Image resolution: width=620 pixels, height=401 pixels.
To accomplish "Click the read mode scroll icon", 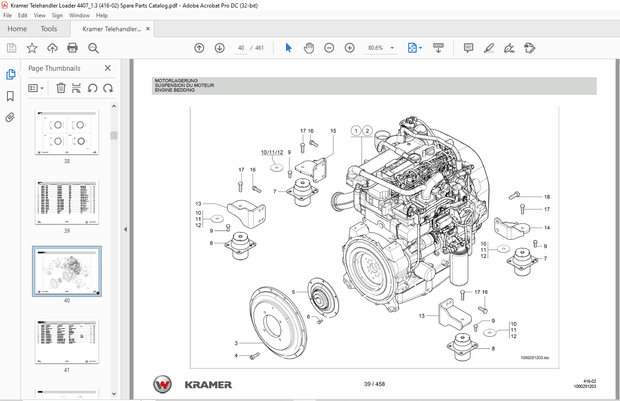I will coord(438,48).
